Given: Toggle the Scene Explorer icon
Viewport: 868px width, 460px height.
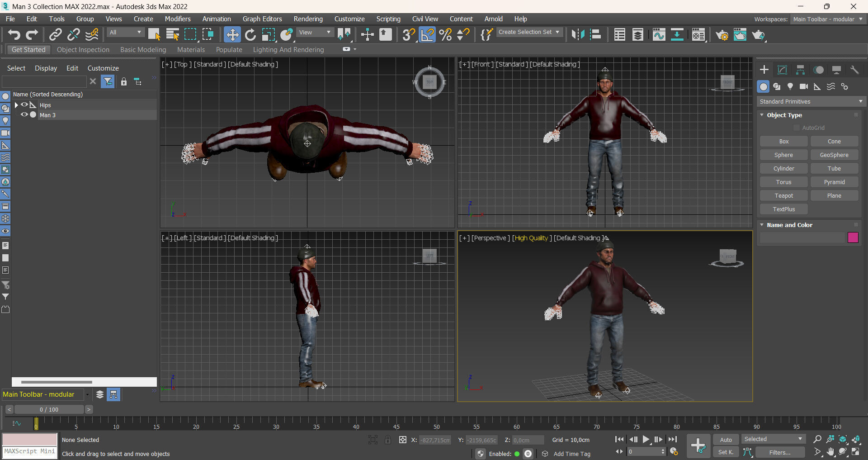Looking at the screenshot, I should point(620,35).
